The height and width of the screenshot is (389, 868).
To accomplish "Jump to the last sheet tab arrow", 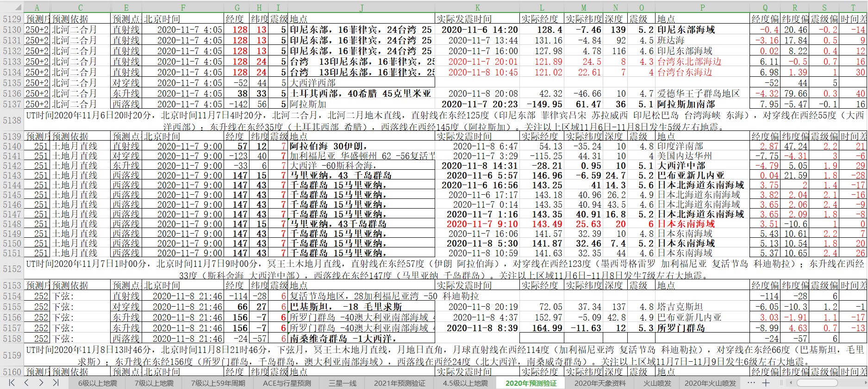I will (x=56, y=383).
